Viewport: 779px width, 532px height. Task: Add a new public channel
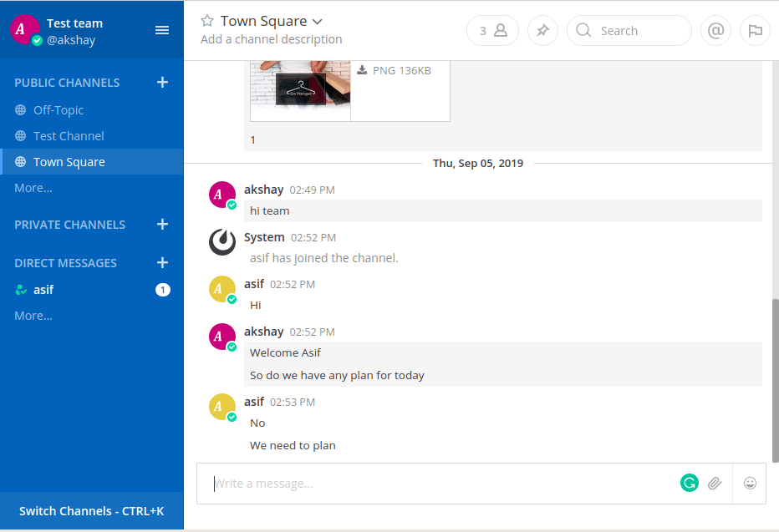[162, 82]
